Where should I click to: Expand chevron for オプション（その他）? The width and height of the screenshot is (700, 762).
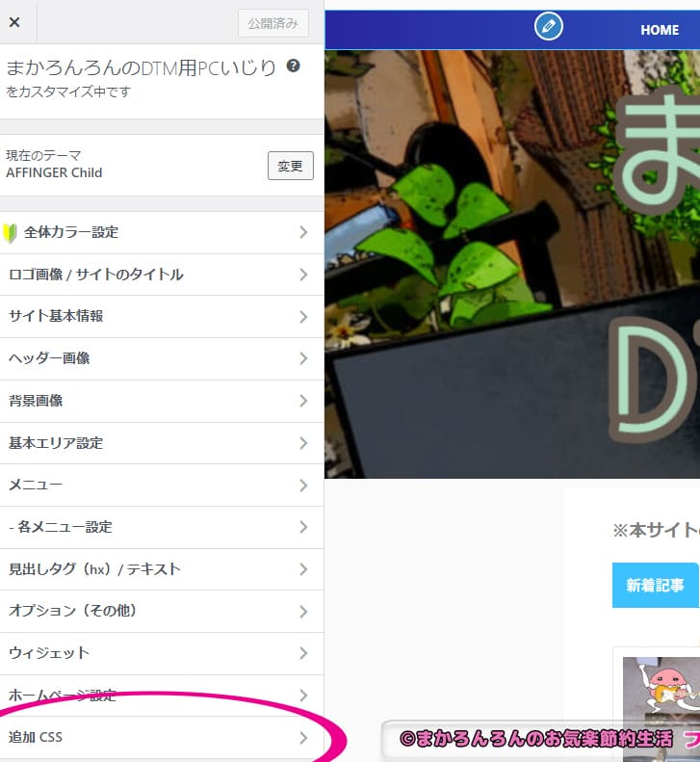pos(303,612)
